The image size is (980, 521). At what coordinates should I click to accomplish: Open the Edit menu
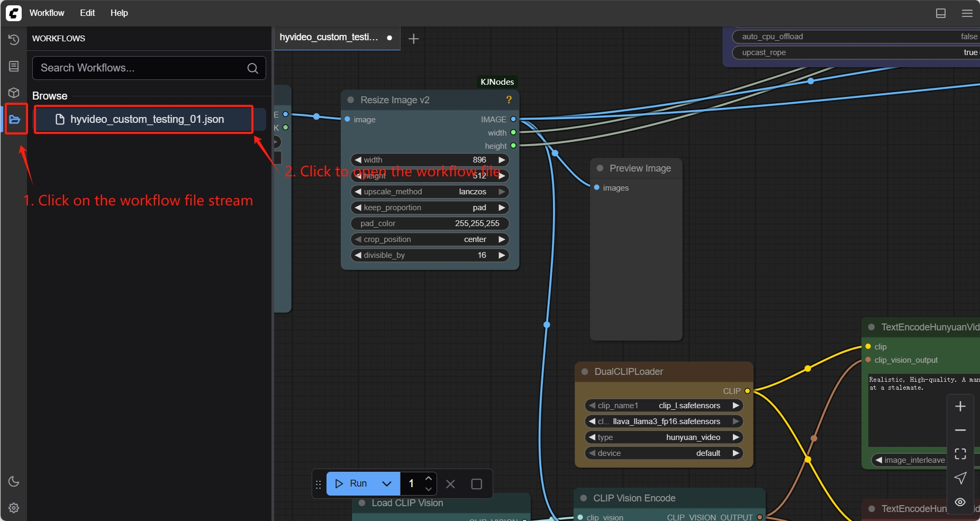pyautogui.click(x=87, y=13)
